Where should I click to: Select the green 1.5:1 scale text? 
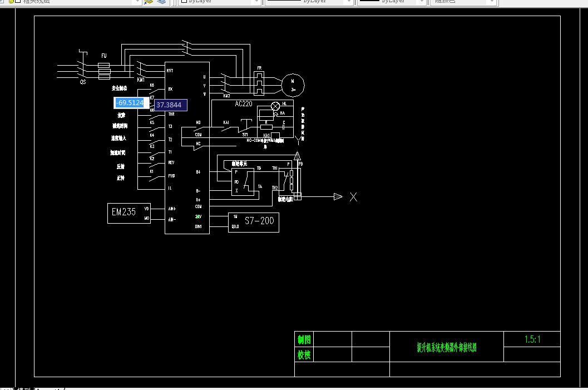[532, 339]
